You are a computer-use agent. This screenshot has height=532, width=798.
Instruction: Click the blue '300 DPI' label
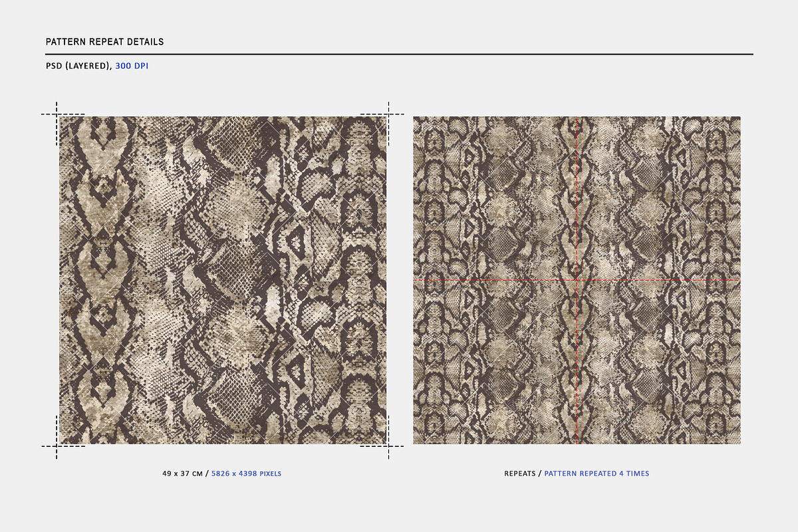(132, 66)
